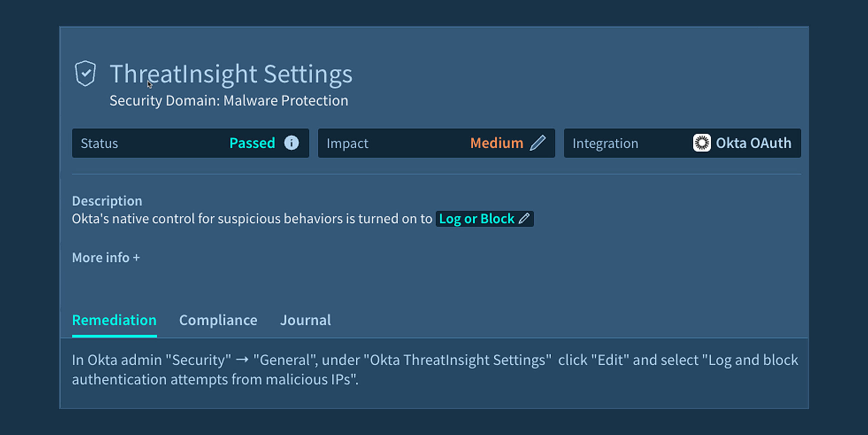Click the Impact field label

[347, 143]
